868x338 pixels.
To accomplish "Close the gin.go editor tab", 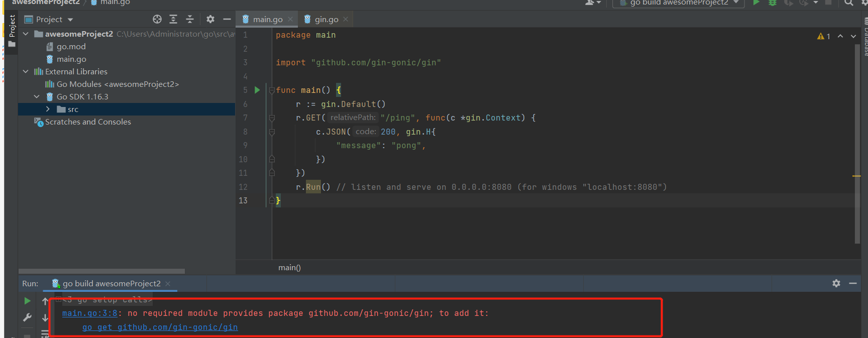I will 346,19.
